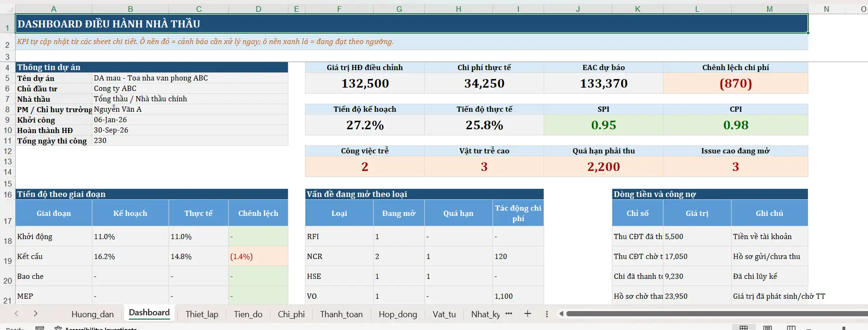Switch to the Tien_do sheet tab
This screenshot has width=868, height=330.
(248, 314)
